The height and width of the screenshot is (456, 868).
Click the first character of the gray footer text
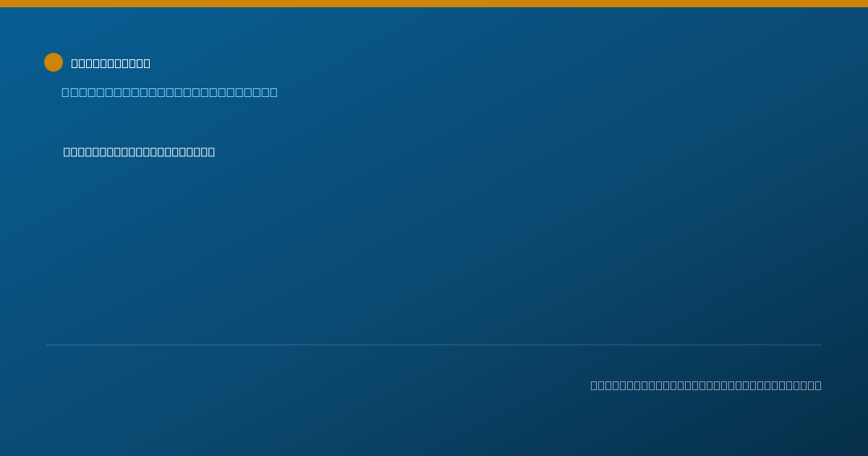click(x=594, y=386)
